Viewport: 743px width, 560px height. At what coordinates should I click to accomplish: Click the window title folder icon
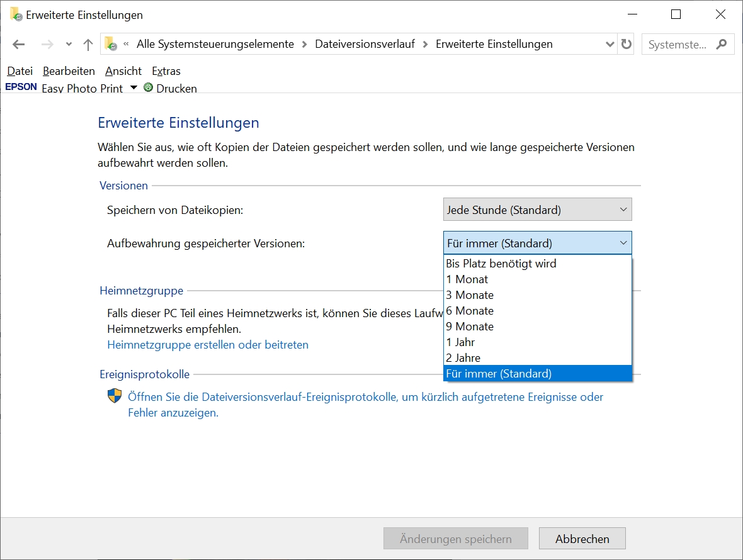16,14
